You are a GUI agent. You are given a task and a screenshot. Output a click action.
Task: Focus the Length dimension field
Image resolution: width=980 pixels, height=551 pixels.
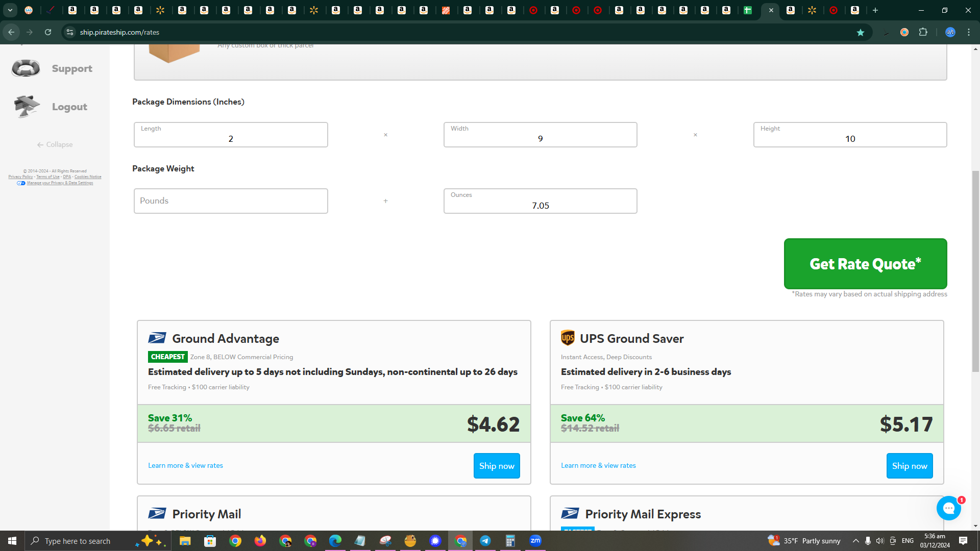click(231, 135)
